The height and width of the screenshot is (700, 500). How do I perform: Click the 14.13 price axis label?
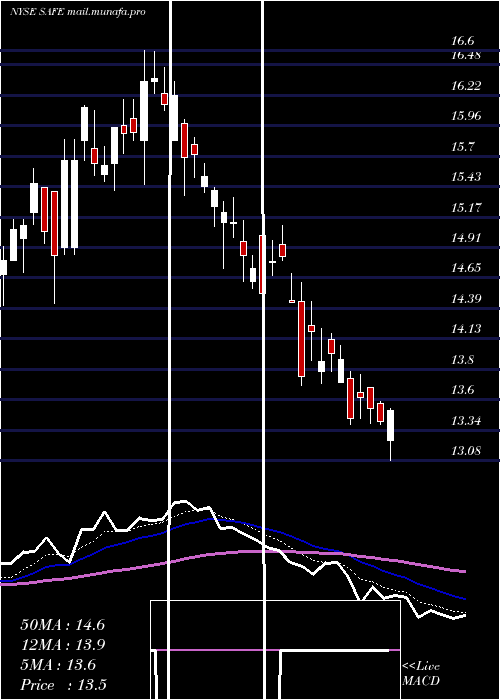466,329
